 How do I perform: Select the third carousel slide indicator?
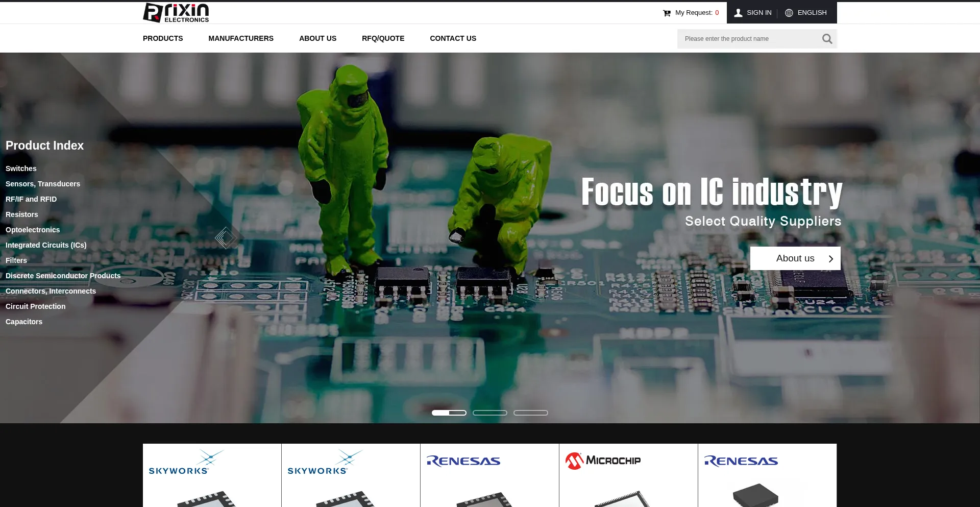click(x=531, y=413)
